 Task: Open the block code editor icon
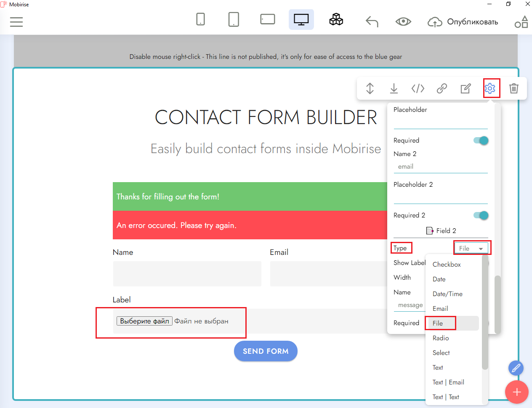pyautogui.click(x=418, y=88)
